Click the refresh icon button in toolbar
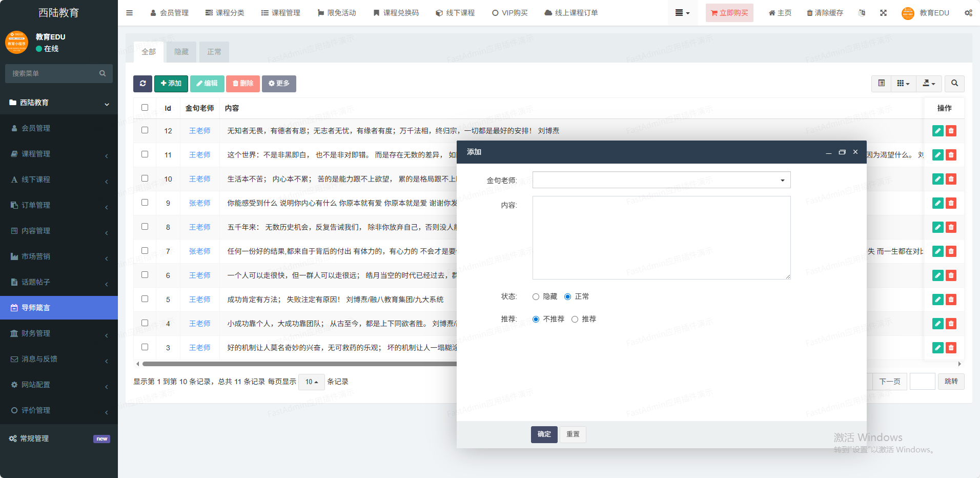 pos(142,84)
